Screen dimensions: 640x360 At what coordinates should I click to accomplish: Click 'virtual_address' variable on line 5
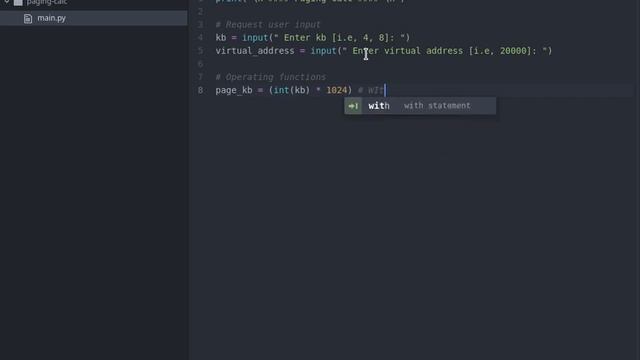255,51
